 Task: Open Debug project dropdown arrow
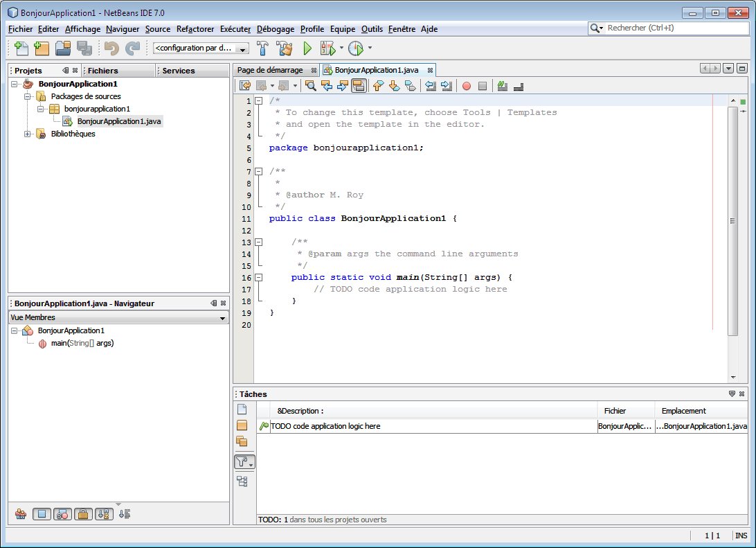(341, 48)
